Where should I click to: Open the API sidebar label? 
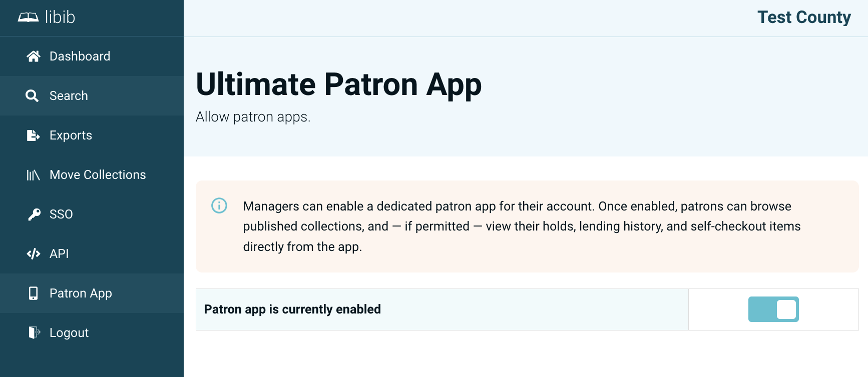(x=59, y=253)
